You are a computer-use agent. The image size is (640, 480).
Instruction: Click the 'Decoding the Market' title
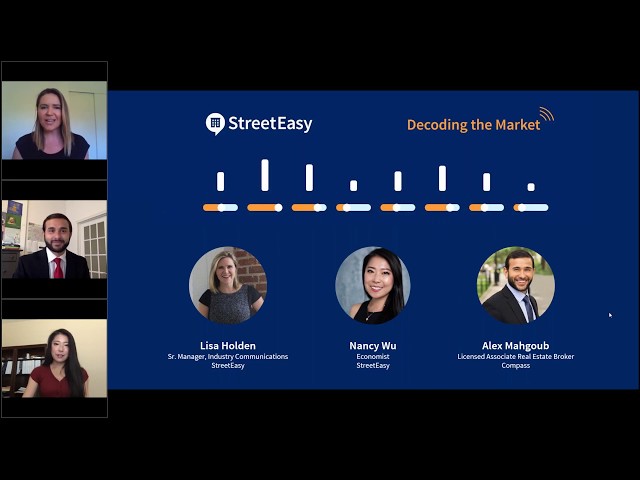[x=473, y=125]
